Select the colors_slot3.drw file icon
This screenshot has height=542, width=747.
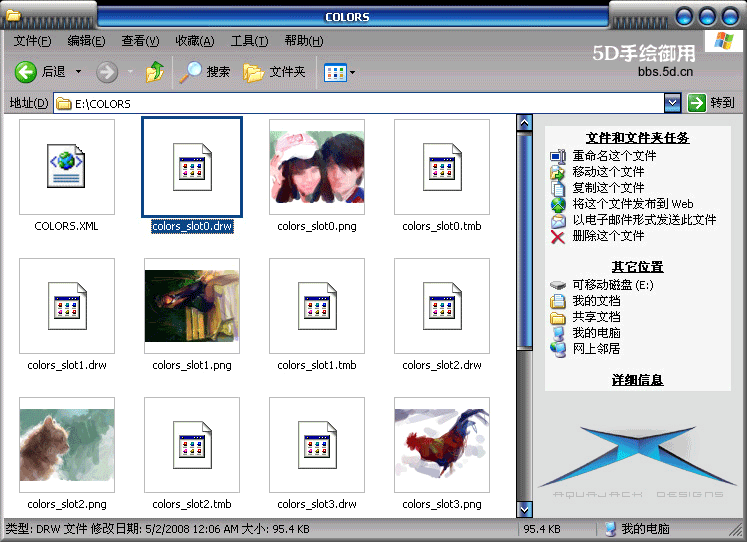point(317,445)
